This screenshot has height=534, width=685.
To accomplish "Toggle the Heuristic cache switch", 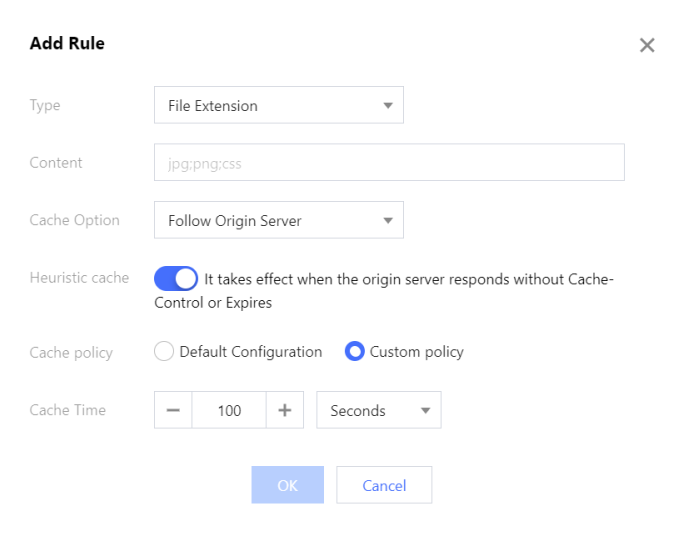I will [x=176, y=278].
